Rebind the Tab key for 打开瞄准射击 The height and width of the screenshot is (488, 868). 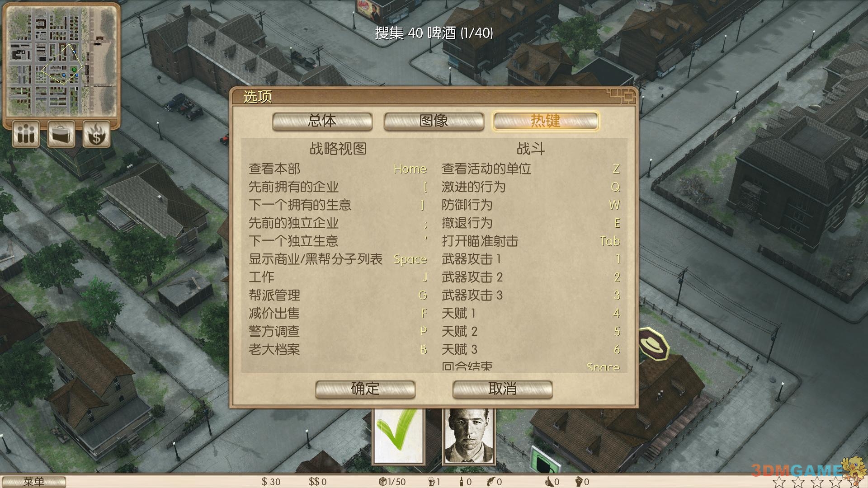(x=610, y=241)
